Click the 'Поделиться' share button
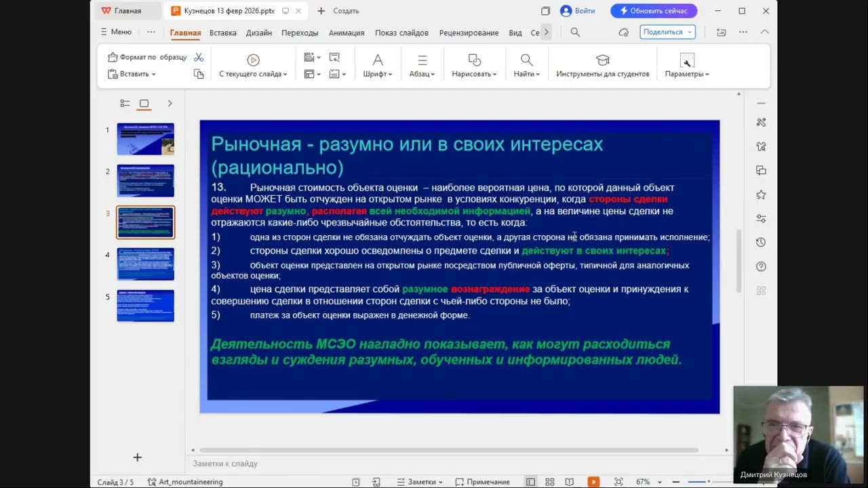This screenshot has width=868, height=488. click(667, 32)
